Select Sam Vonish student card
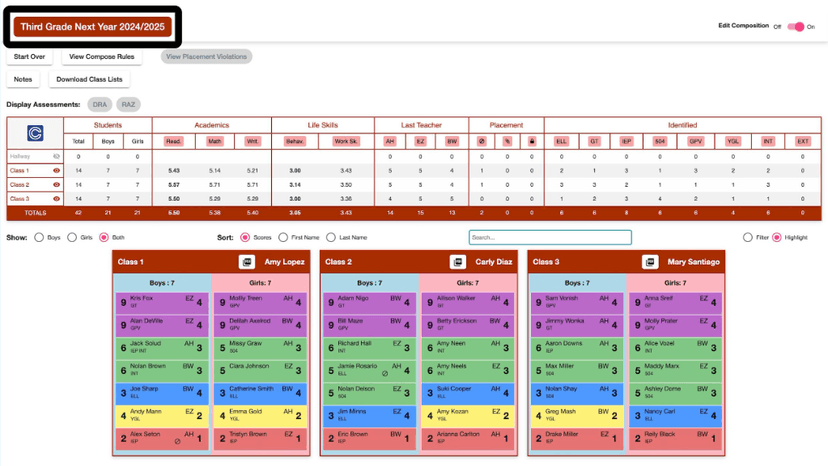 577,303
